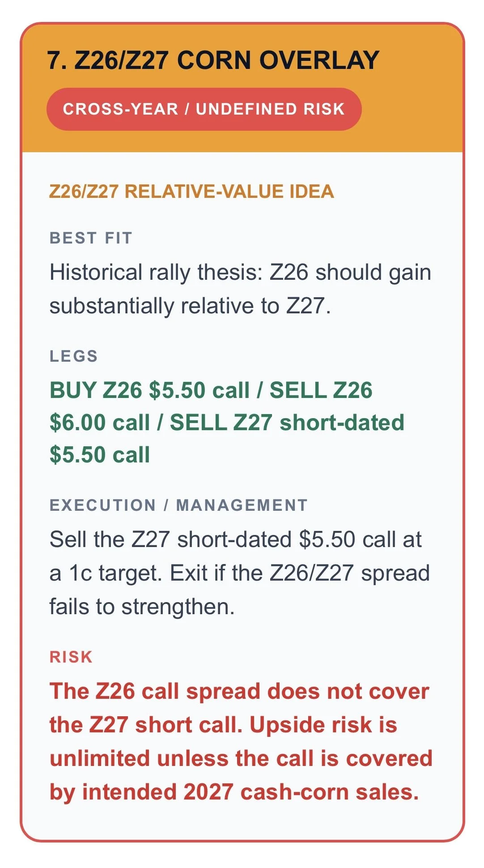Click the Cross-Year / Undefined Risk badge
The width and height of the screenshot is (484, 868).
click(204, 109)
